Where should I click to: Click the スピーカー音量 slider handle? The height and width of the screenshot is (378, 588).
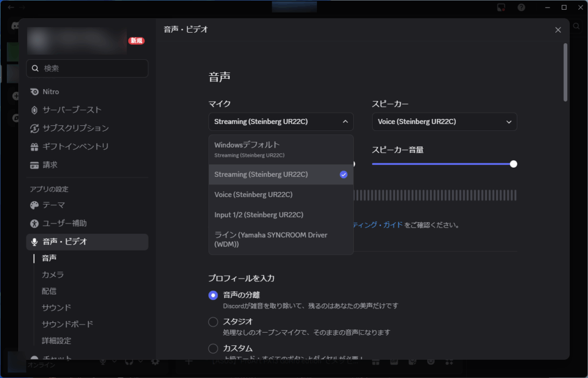click(513, 164)
